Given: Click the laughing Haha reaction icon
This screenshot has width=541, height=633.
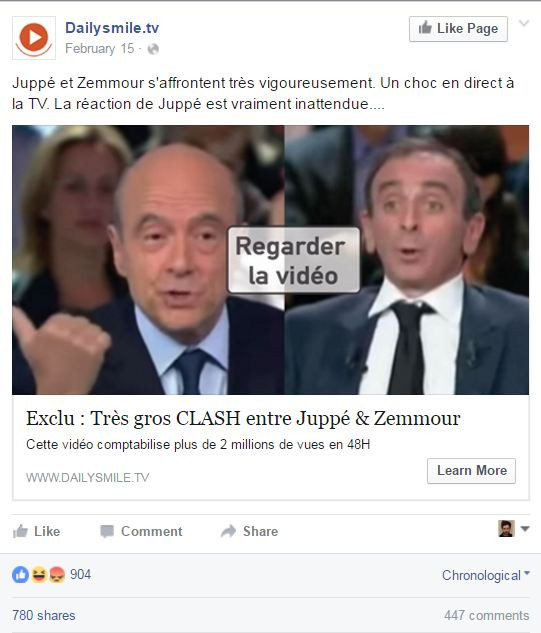Looking at the screenshot, I should pyautogui.click(x=39, y=574).
